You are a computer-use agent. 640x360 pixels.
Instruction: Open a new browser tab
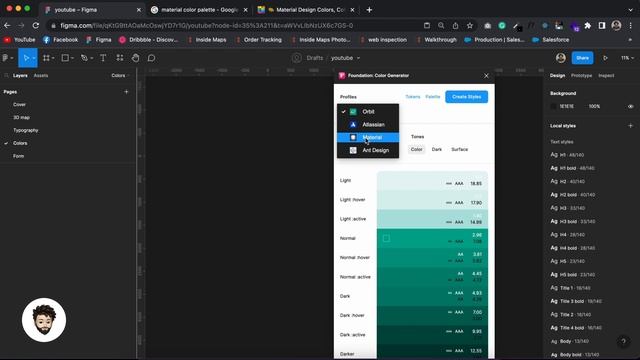click(369, 10)
